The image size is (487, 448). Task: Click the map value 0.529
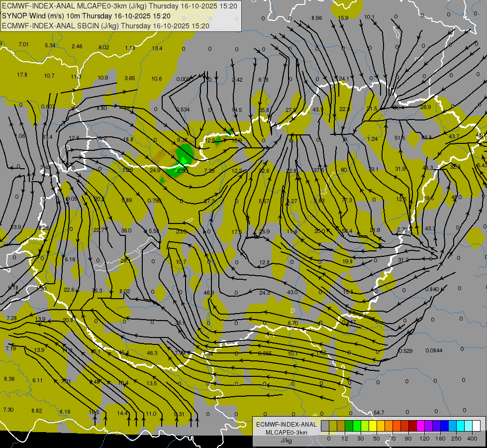pos(405,351)
